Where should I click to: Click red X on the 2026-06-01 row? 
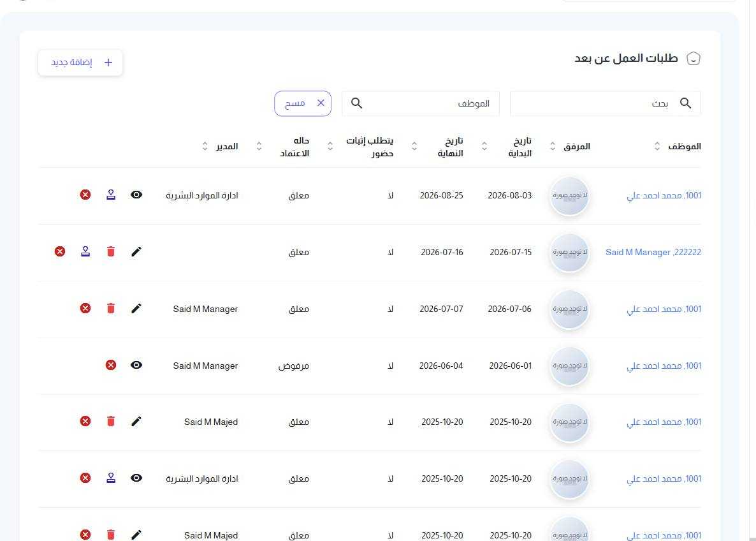click(x=111, y=365)
